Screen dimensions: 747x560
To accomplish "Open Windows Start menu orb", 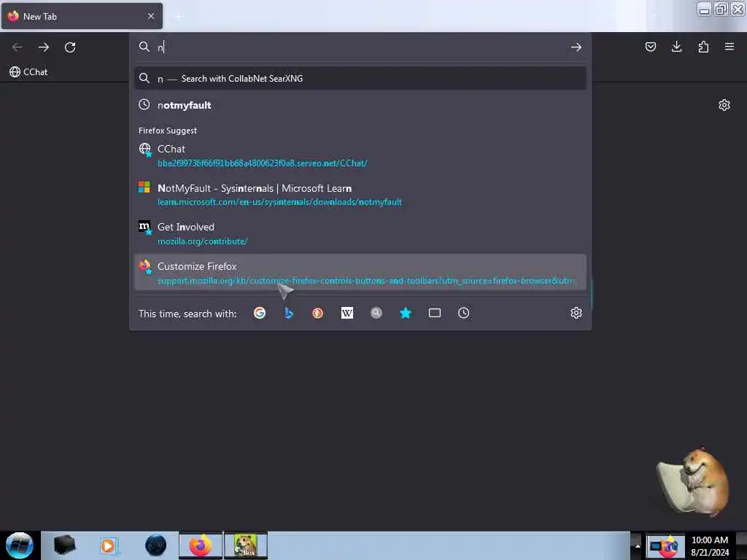I will click(20, 545).
